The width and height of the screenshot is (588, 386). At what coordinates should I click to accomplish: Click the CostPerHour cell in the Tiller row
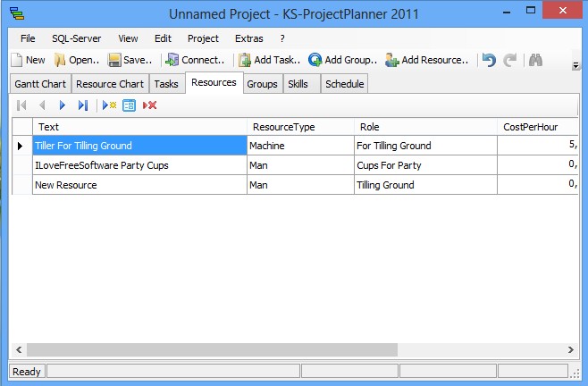[538, 146]
